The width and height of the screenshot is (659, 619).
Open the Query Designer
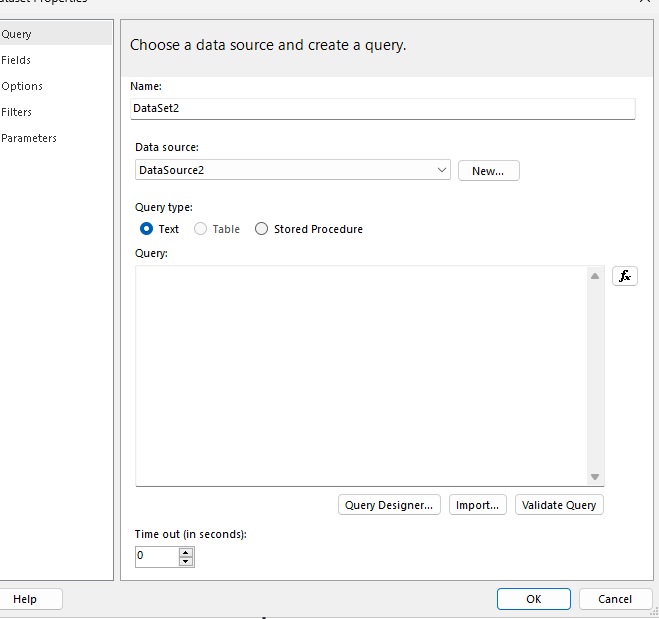coord(389,505)
